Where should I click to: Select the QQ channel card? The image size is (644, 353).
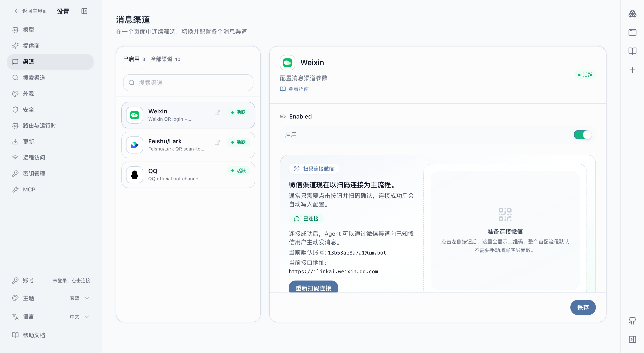(x=188, y=175)
